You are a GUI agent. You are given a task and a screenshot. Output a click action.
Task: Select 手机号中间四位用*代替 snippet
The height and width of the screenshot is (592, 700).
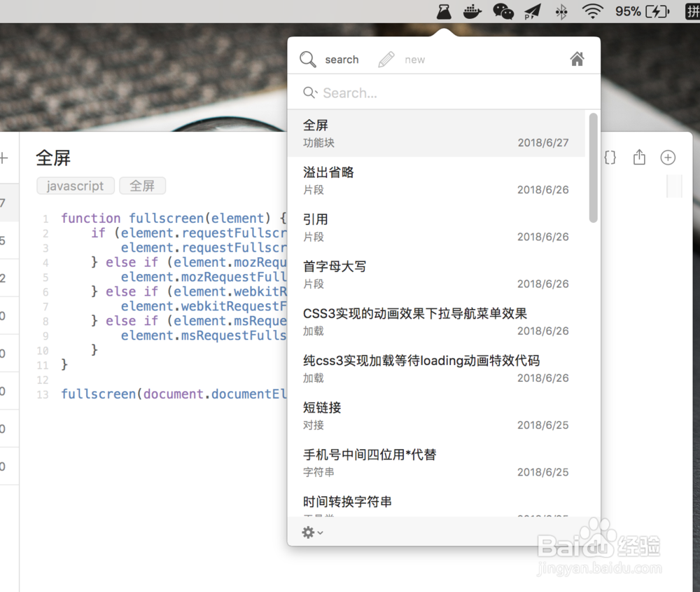tap(436, 462)
